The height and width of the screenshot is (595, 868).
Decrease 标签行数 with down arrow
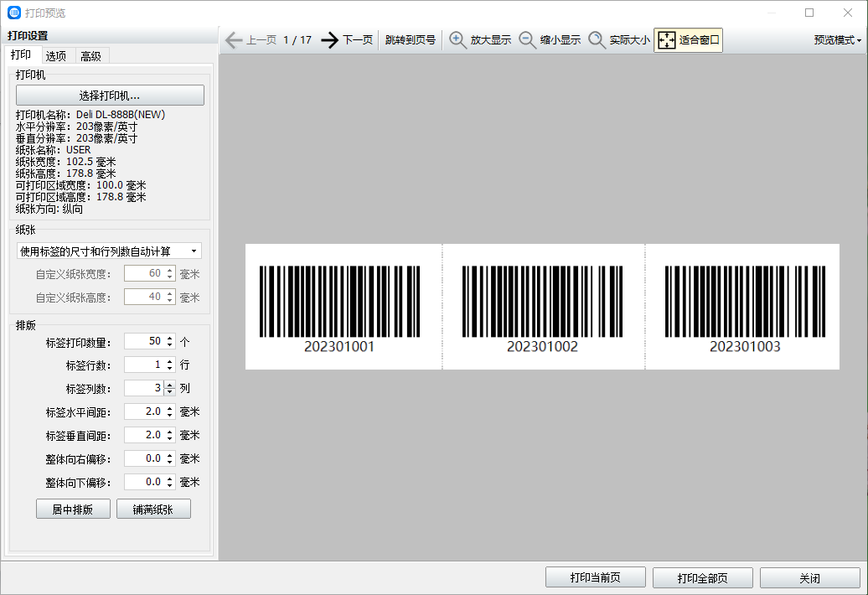tap(170, 369)
